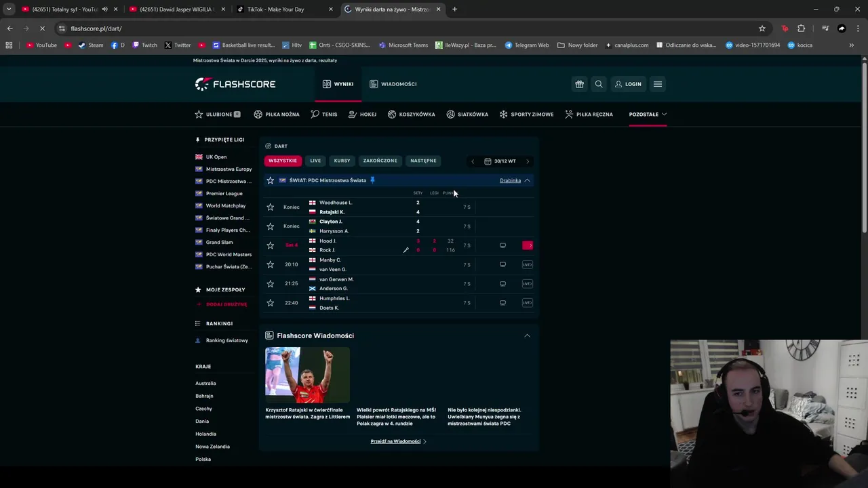This screenshot has width=868, height=488.
Task: Click LIVE icon on Humphries vs Doets row
Action: click(x=528, y=303)
